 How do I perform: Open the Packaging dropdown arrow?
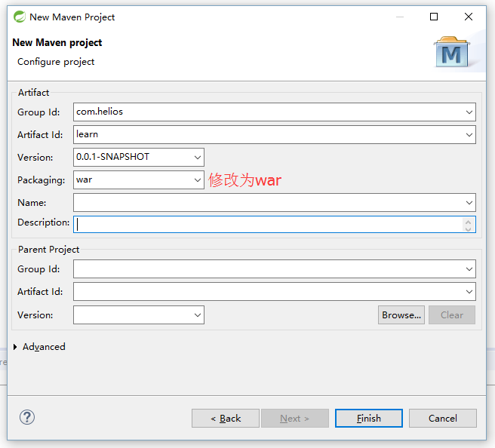tap(198, 180)
